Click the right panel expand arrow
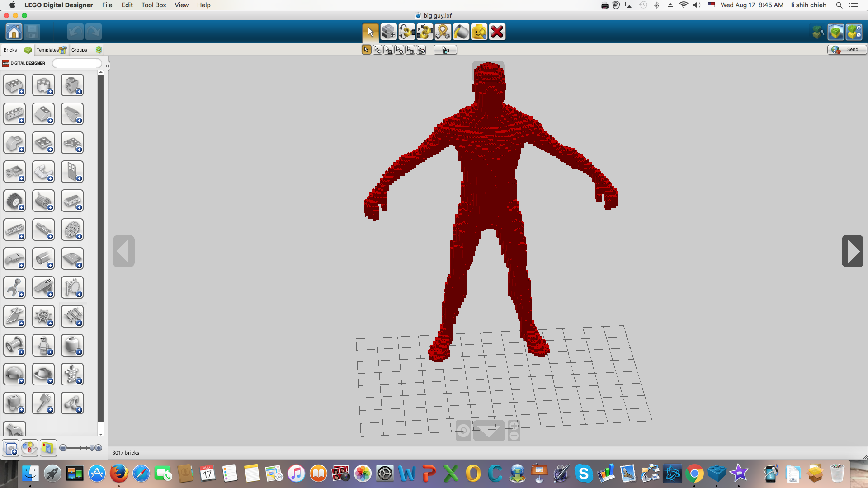 pos(853,251)
